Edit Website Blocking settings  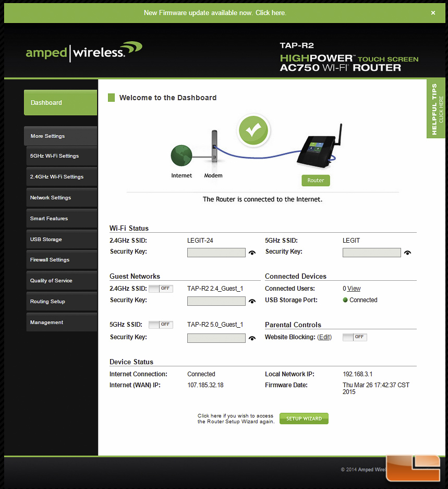324,337
